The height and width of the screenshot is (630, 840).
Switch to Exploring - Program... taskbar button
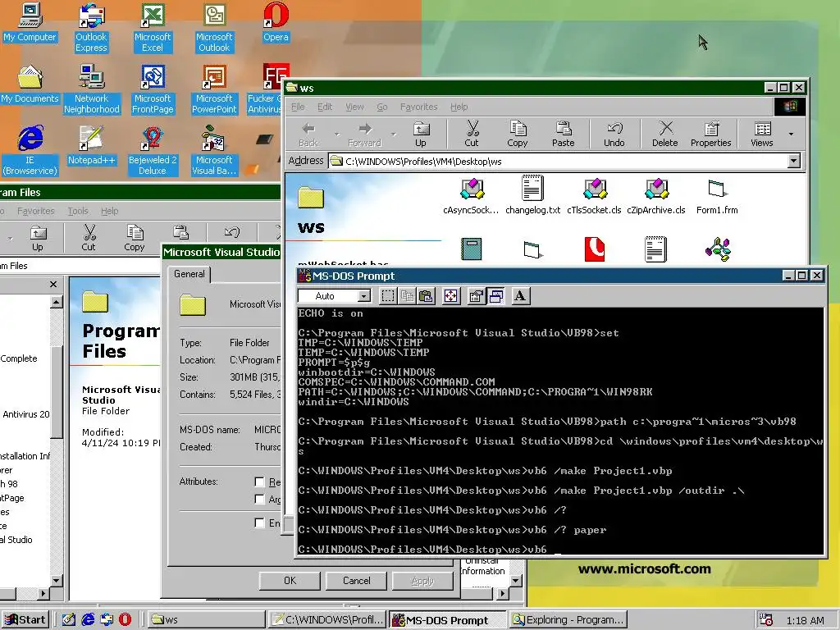(x=569, y=620)
